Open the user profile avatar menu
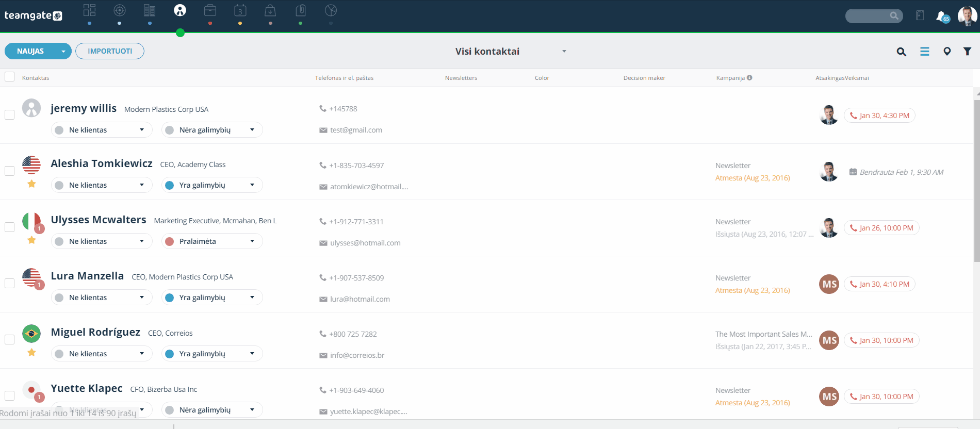The height and width of the screenshot is (429, 980). 967,16
